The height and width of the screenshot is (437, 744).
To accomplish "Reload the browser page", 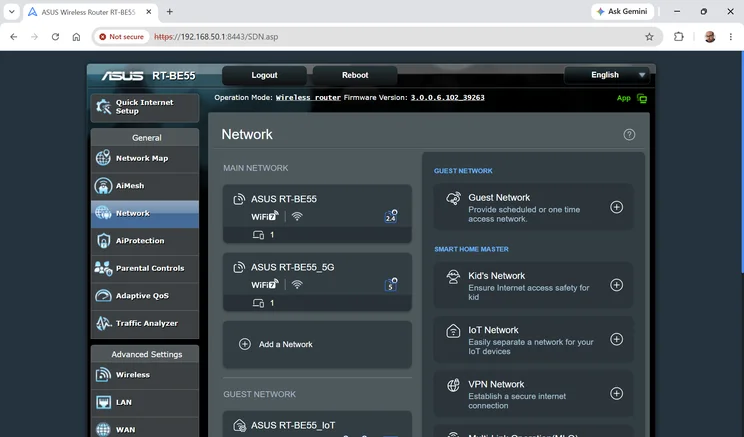I will click(x=56, y=37).
